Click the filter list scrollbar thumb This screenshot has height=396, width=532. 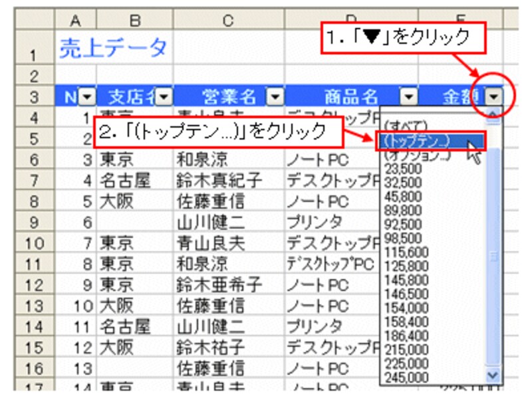[x=493, y=256]
